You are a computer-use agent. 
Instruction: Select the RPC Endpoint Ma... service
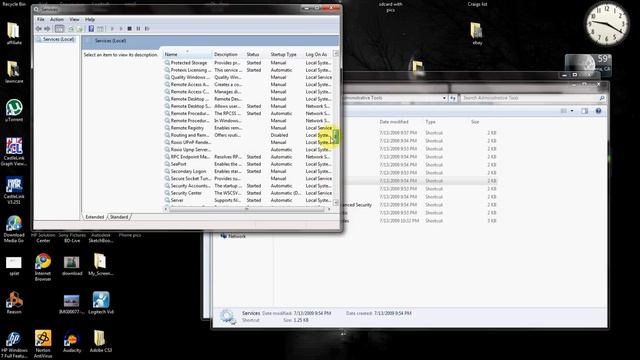[x=248, y=157]
